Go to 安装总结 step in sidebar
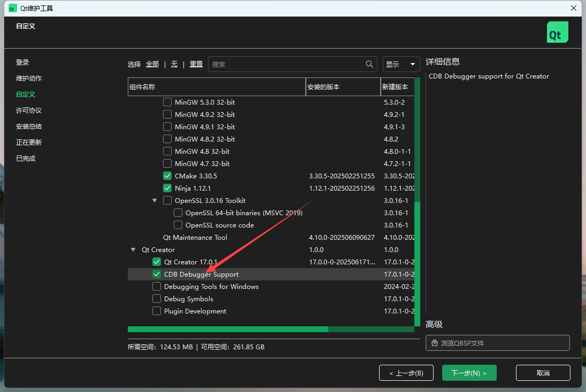The height and width of the screenshot is (392, 586). point(29,127)
